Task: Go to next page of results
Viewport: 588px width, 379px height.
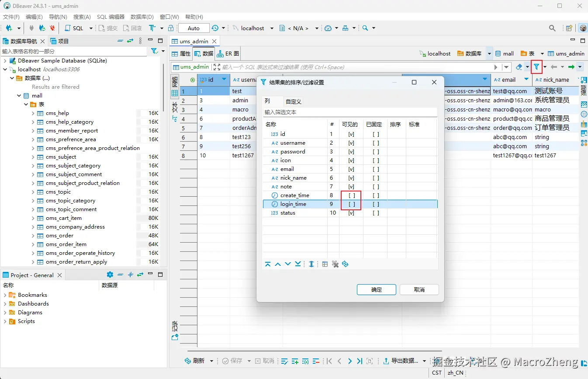Action: click(x=349, y=361)
